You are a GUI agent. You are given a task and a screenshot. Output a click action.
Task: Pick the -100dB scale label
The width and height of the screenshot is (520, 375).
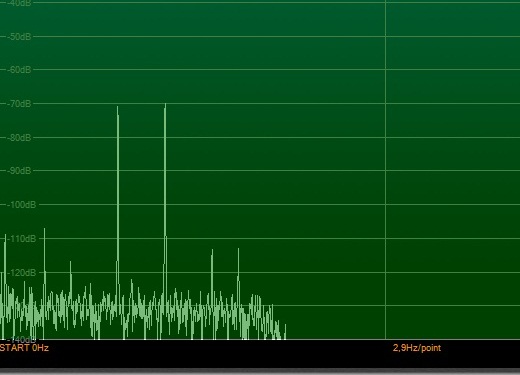(x=22, y=205)
